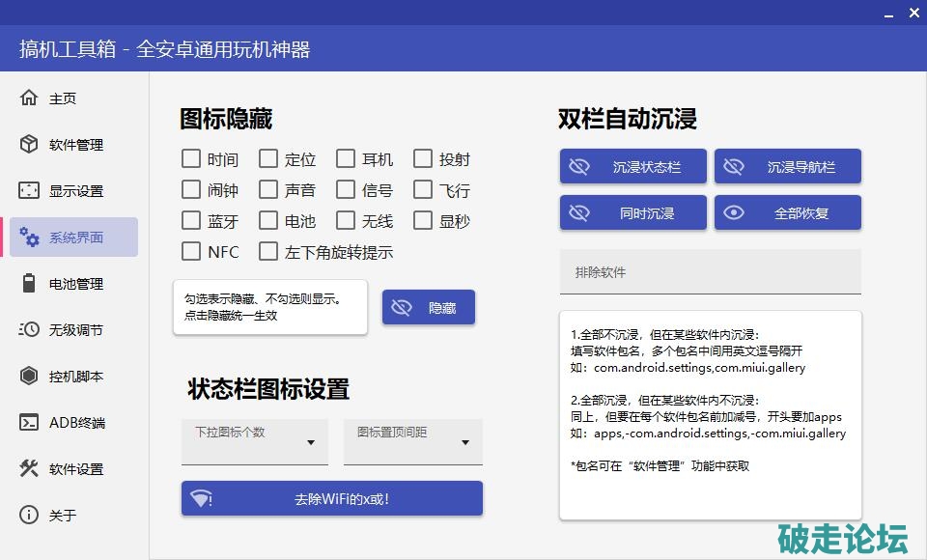This screenshot has width=927, height=560.
Task: Click the info icon for 关于
Action: coord(29,515)
